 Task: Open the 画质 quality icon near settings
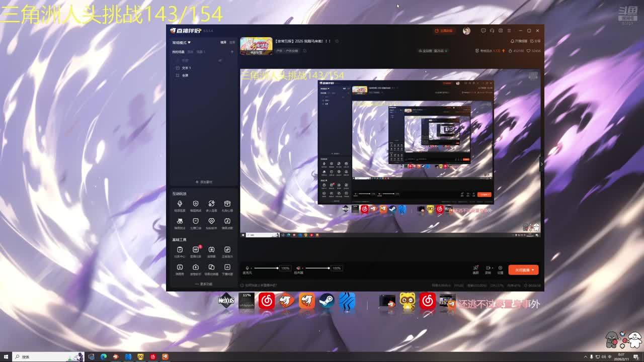[475, 268]
